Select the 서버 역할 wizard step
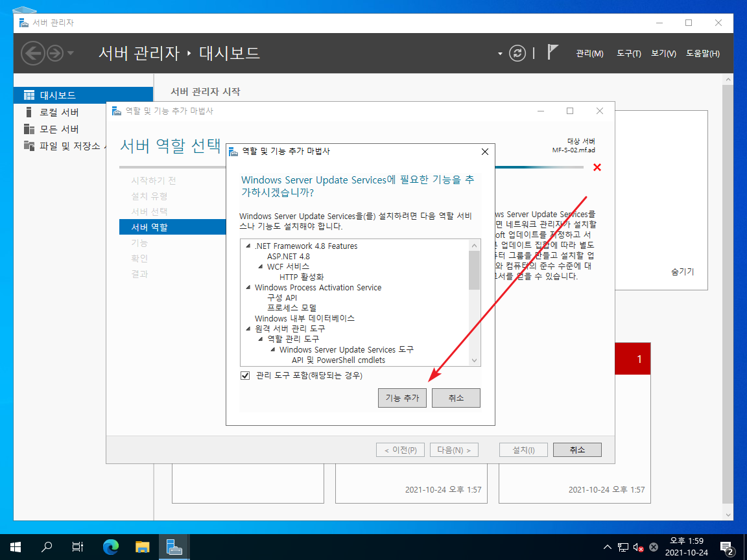The height and width of the screenshot is (560, 747). (172, 227)
